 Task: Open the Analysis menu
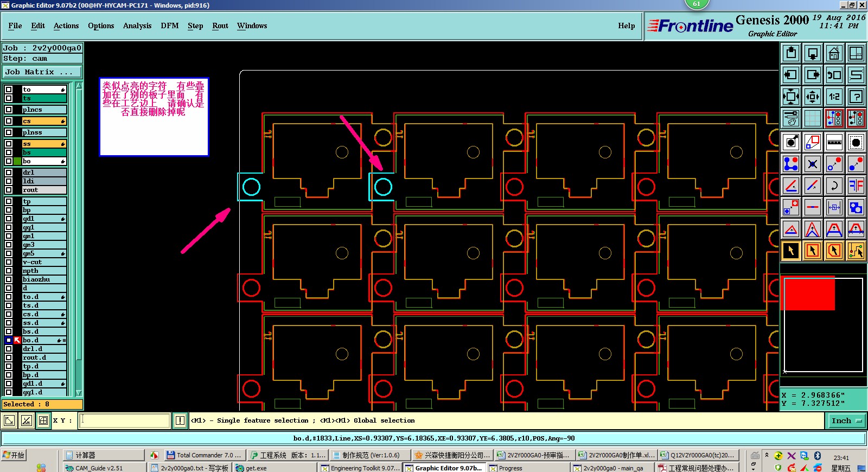point(137,25)
